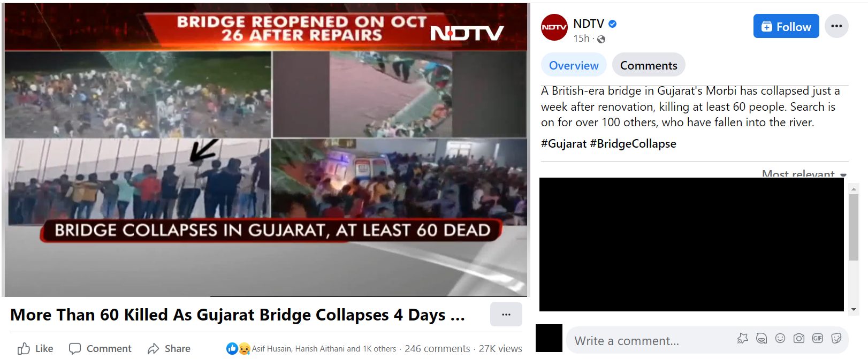868x359 pixels.
Task: Select the Overview tab
Action: pyautogui.click(x=574, y=65)
